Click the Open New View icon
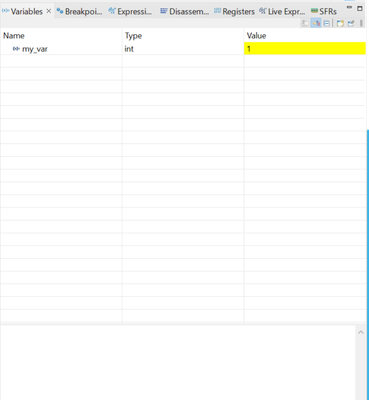369x400 pixels. (340, 23)
